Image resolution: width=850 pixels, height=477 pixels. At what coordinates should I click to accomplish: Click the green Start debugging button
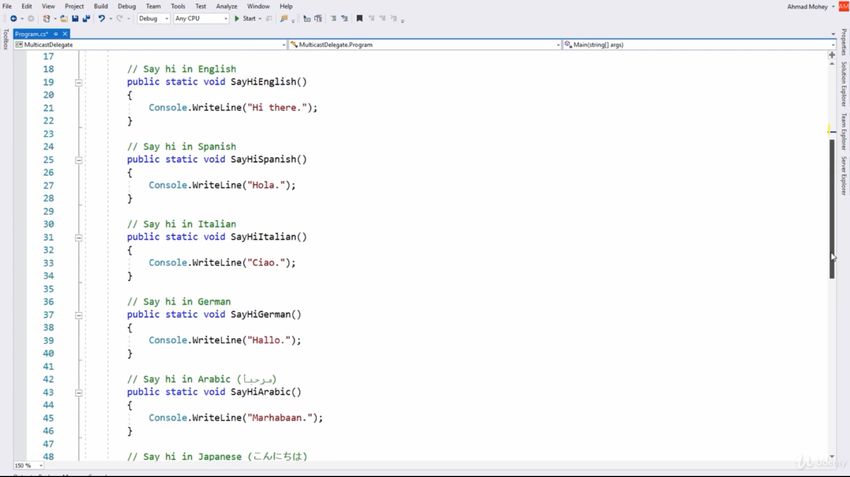[x=244, y=18]
